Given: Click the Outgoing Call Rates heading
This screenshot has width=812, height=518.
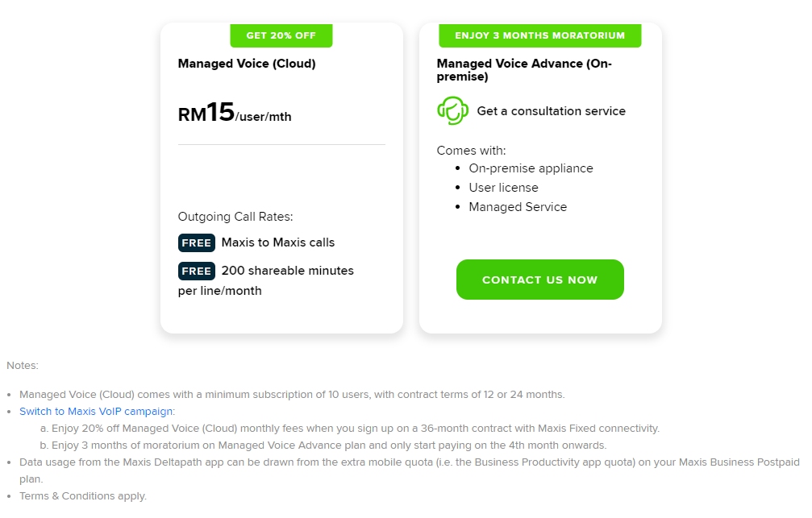Looking at the screenshot, I should [235, 217].
